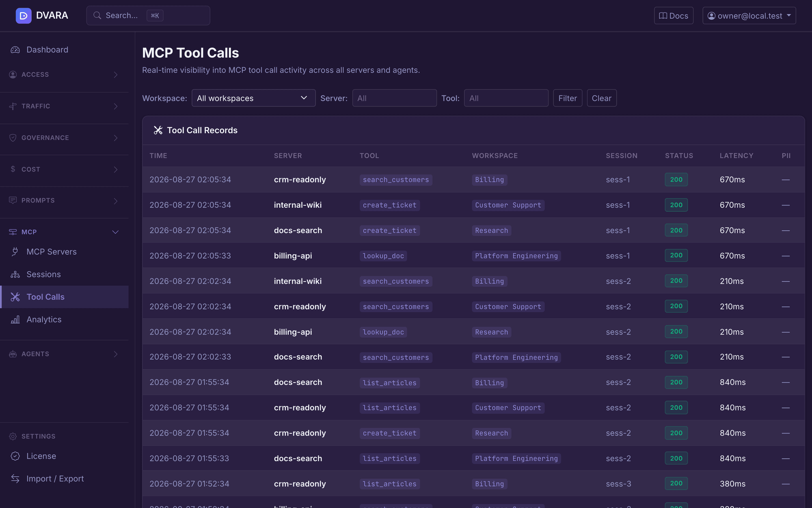Image resolution: width=812 pixels, height=508 pixels.
Task: Click the MCP Servers plug icon
Action: click(x=15, y=252)
